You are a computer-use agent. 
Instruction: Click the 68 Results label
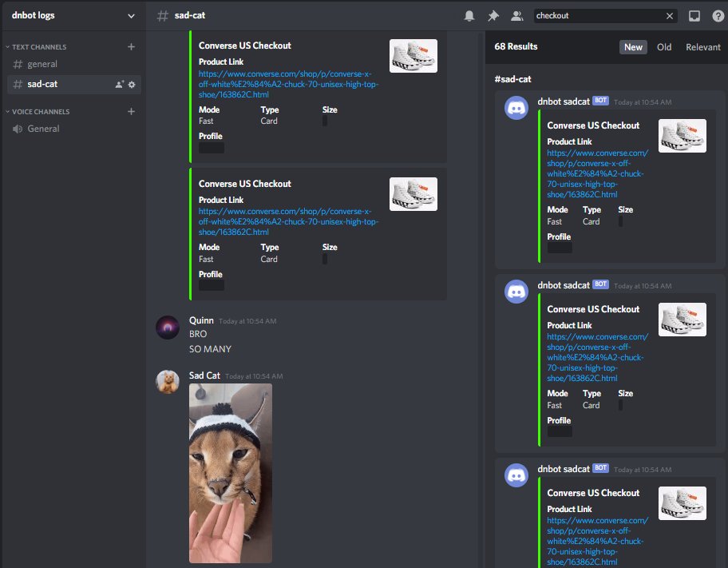(x=516, y=46)
